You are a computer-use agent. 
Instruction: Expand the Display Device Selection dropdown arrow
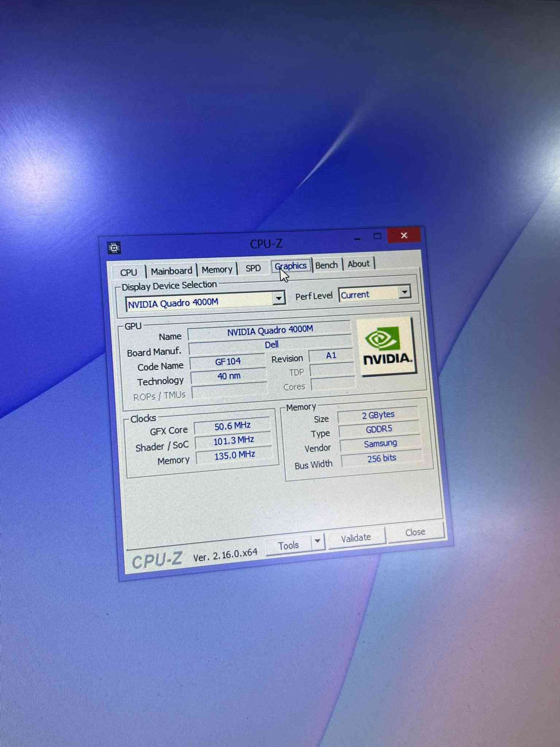point(279,298)
